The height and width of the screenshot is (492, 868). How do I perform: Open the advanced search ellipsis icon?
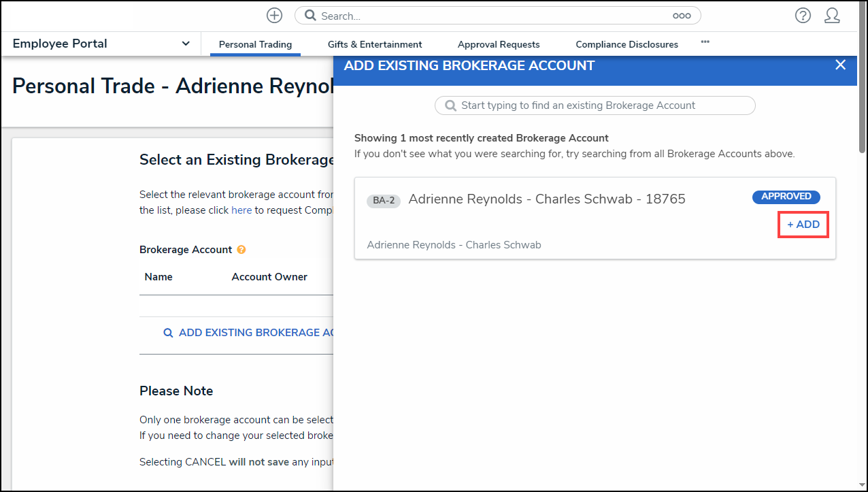pos(682,16)
